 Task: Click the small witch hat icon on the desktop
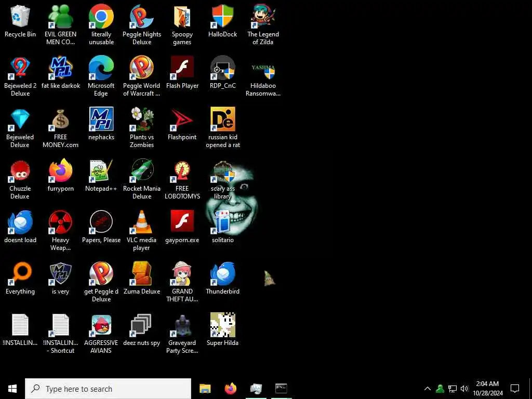270,278
